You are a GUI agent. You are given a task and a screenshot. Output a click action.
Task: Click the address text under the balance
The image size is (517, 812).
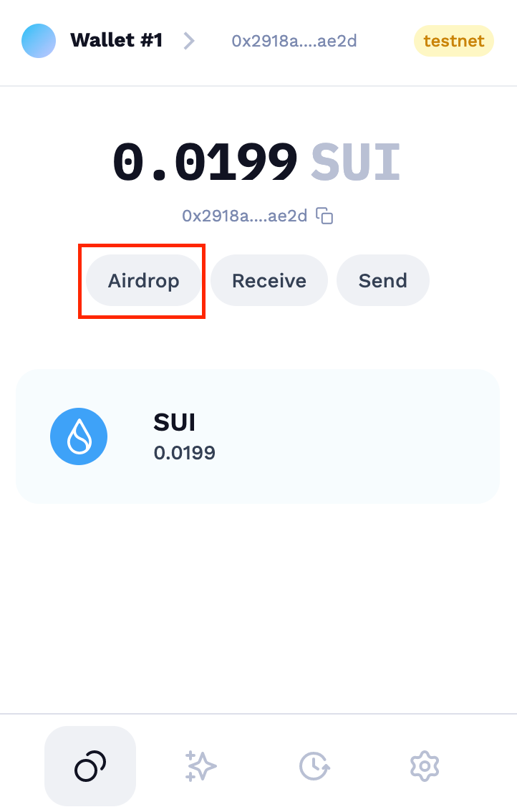coord(244,216)
